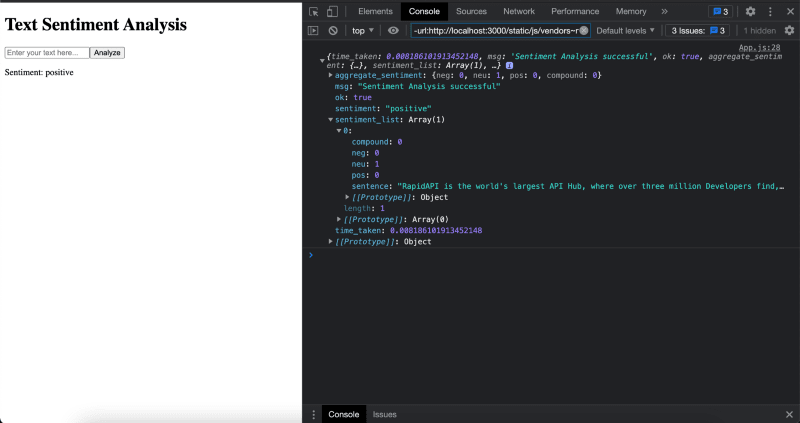Expand the [[Prototype]]: Array(0) entry

[x=339, y=219]
